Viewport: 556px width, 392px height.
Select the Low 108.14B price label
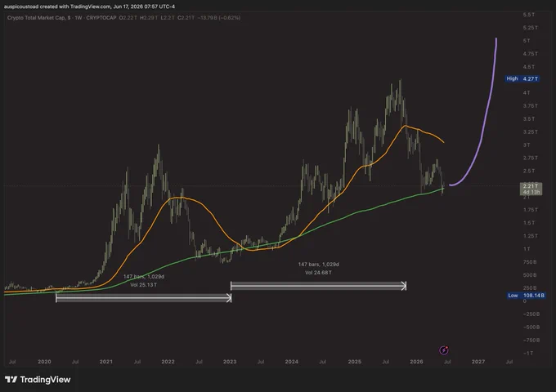[526, 296]
